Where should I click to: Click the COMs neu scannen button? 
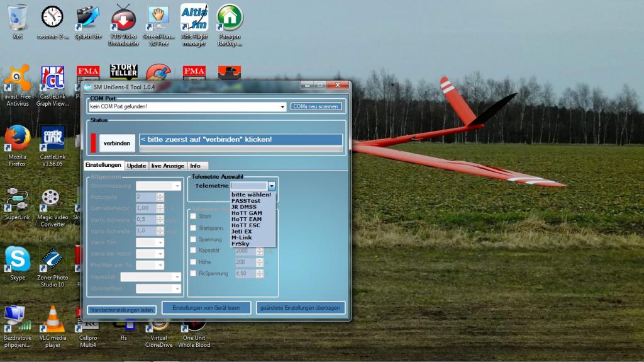316,106
